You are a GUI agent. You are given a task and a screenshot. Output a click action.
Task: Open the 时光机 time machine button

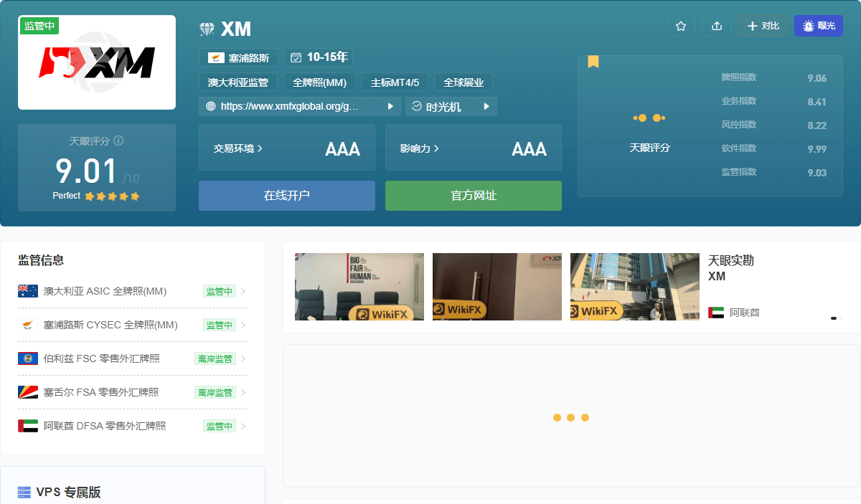(451, 106)
